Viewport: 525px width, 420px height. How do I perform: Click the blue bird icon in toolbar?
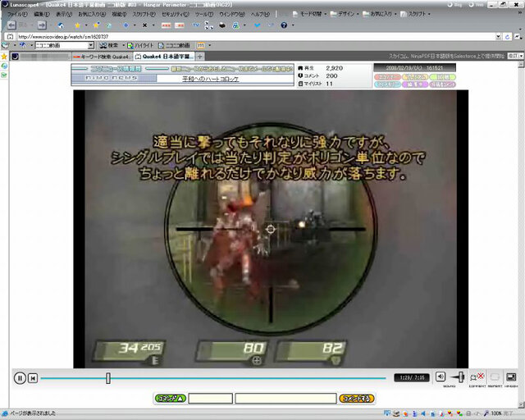[x=257, y=25]
